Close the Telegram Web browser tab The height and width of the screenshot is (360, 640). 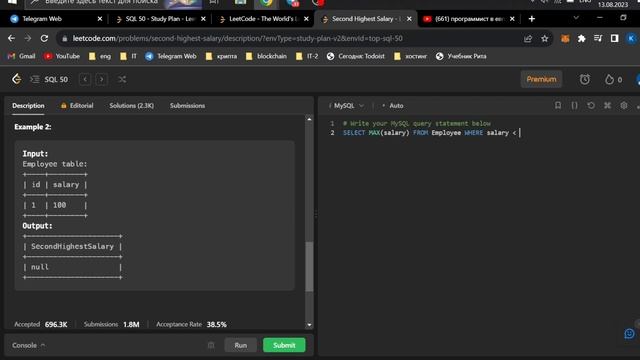coord(100,19)
